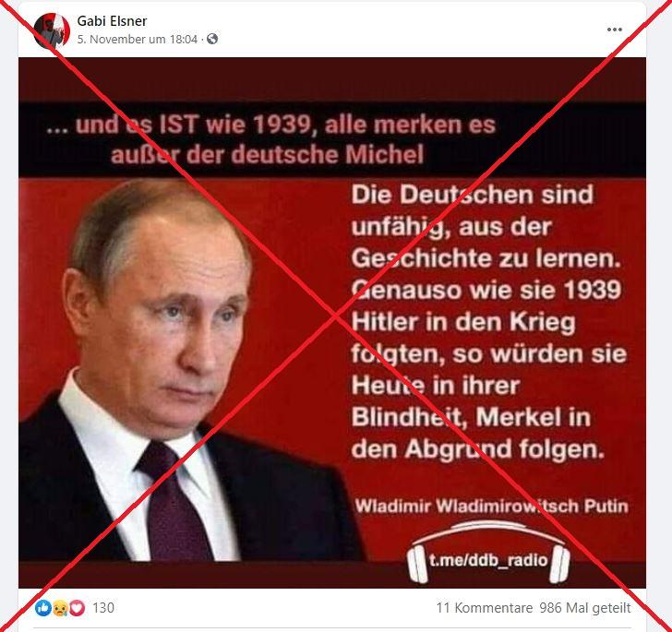This screenshot has width=672, height=632.
Task: Click the quote's last line "den Abgrund folgen"
Action: (478, 449)
